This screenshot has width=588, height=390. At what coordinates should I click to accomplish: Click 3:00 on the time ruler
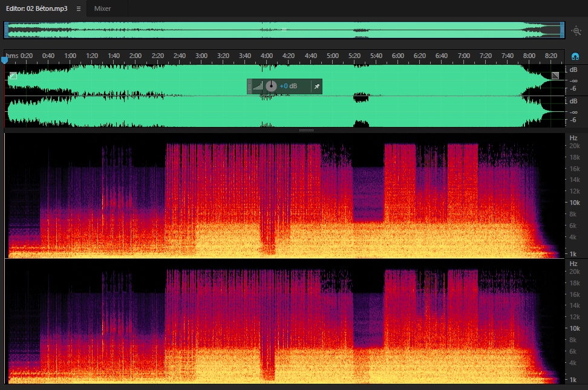pos(201,56)
